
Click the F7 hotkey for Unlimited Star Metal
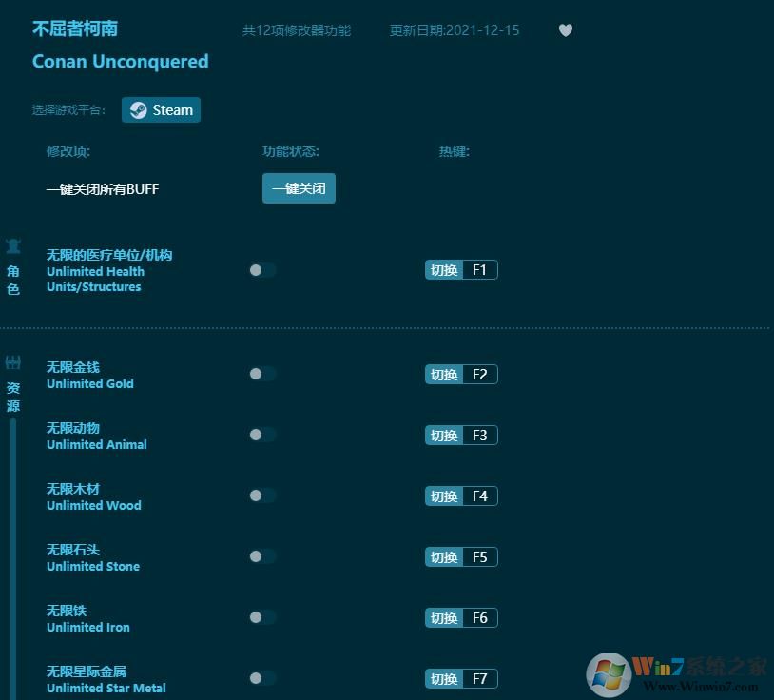(478, 678)
